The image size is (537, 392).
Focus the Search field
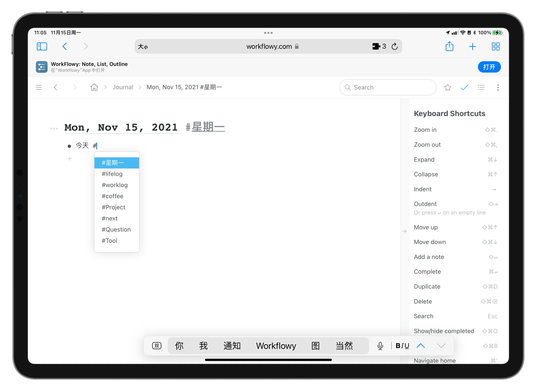tap(388, 87)
